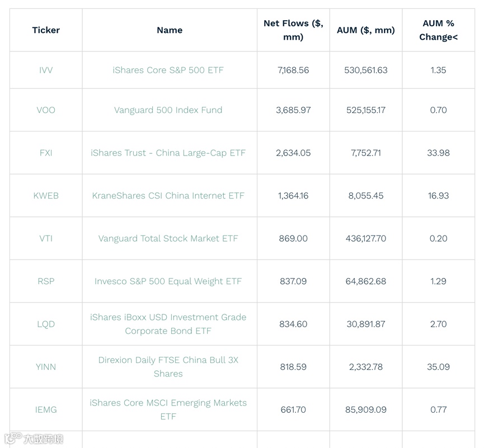This screenshot has width=484, height=448.
Task: Click the Net Flows column header
Action: [293, 30]
